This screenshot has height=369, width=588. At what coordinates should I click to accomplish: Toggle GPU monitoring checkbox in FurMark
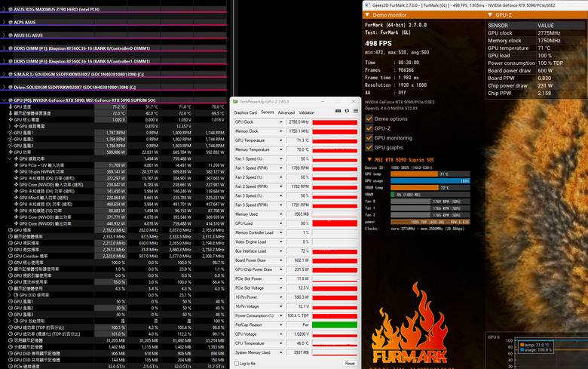(369, 138)
